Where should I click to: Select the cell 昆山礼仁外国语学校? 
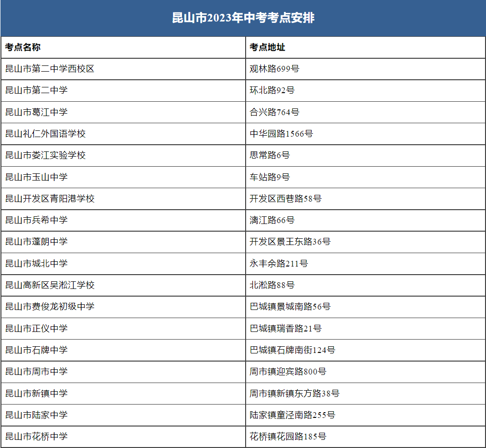[x=123, y=134]
